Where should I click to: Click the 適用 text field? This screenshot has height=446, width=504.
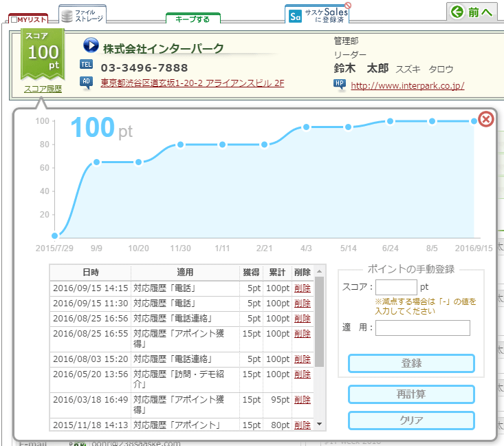click(x=423, y=328)
